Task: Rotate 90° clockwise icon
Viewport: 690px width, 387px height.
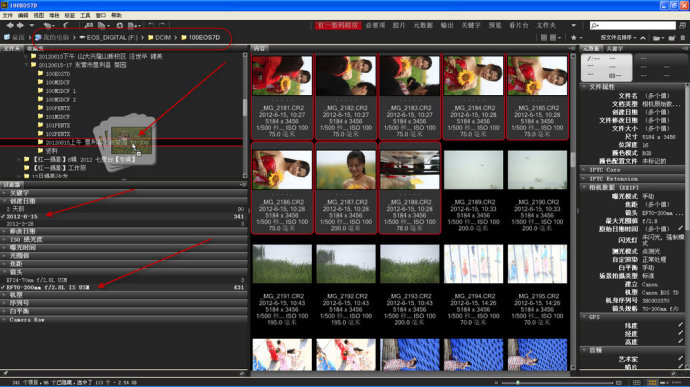Action: coord(161,26)
